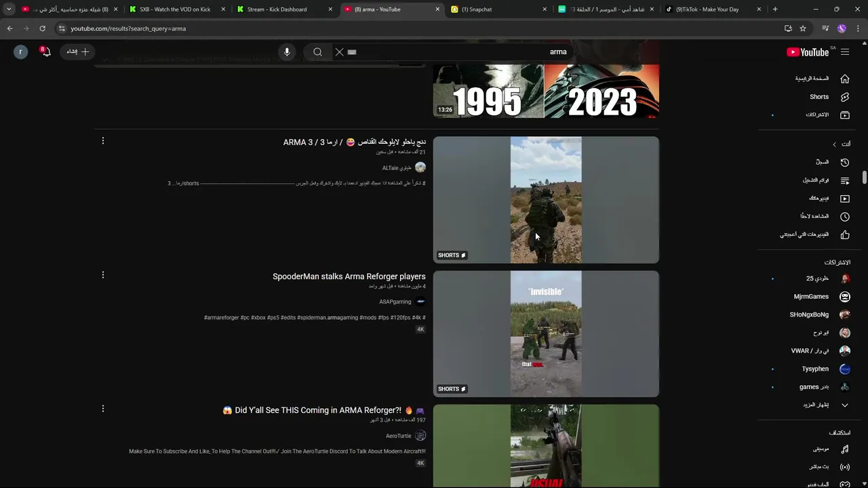The image size is (868, 488).
Task: Switch to the Kick VOD tab
Action: [176, 9]
